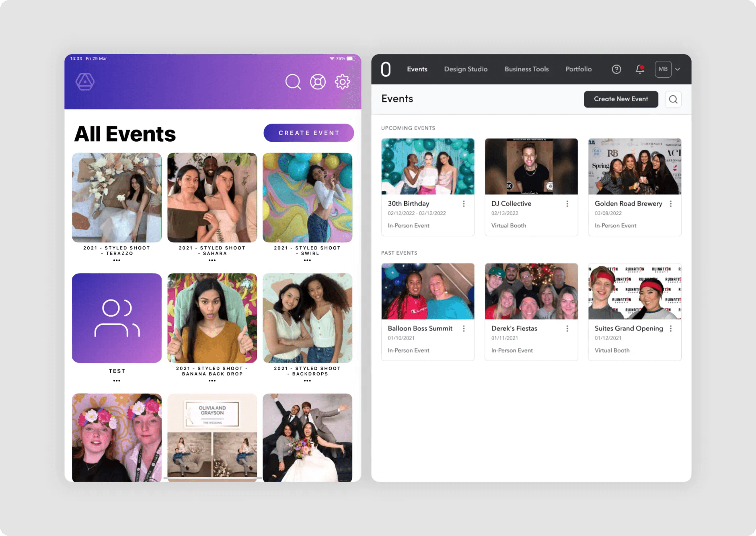Open options menu for Derek's Fiestas
The height and width of the screenshot is (536, 756).
click(x=567, y=329)
